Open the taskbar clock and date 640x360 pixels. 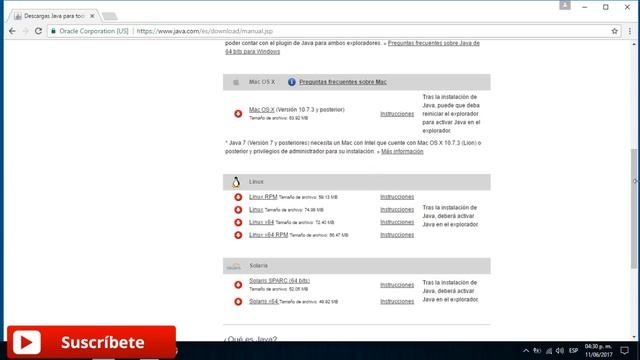click(598, 351)
